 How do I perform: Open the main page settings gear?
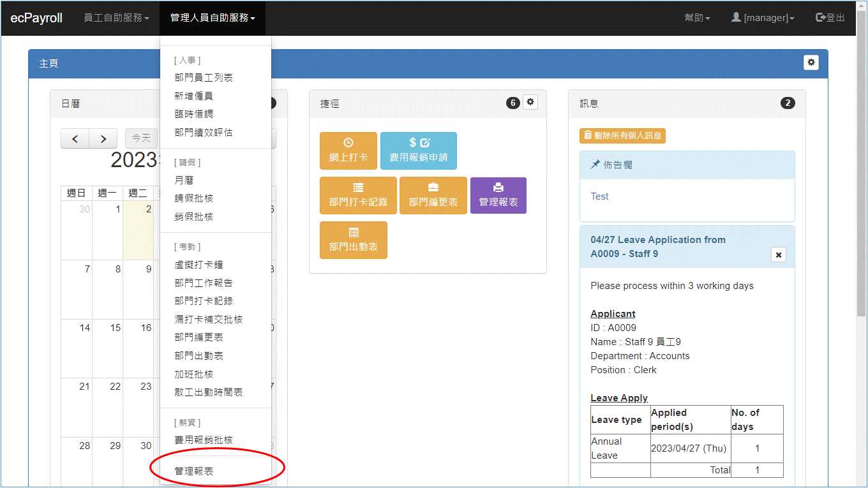(811, 62)
